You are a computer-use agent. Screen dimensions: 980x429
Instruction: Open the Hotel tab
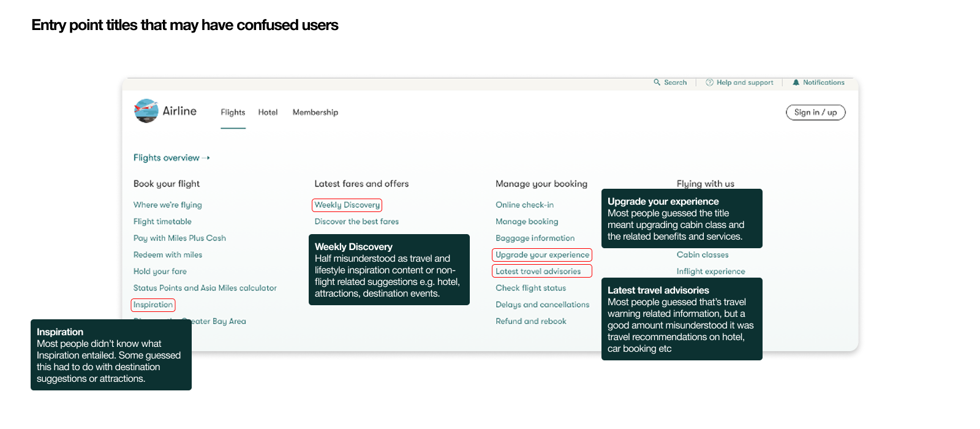268,112
